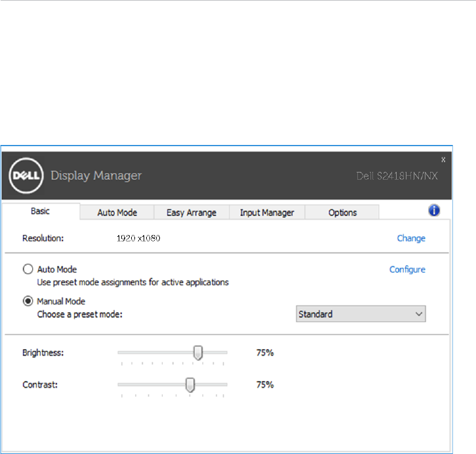Open the Options tab
Viewport: 476px width, 454px height.
343,212
